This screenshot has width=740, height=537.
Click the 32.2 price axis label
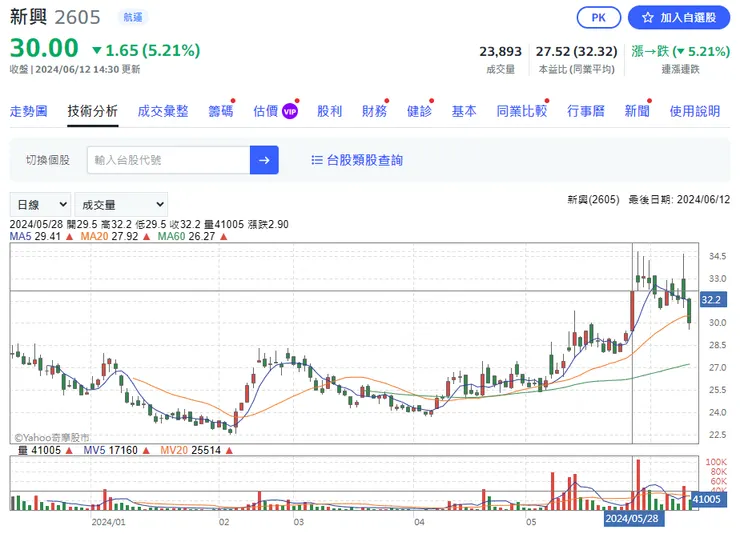tap(713, 300)
